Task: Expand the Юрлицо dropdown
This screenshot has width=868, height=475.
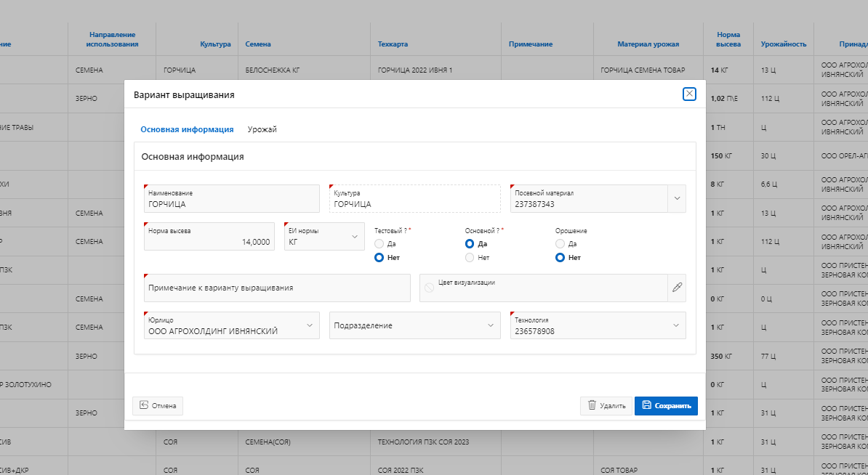Action: coord(310,325)
